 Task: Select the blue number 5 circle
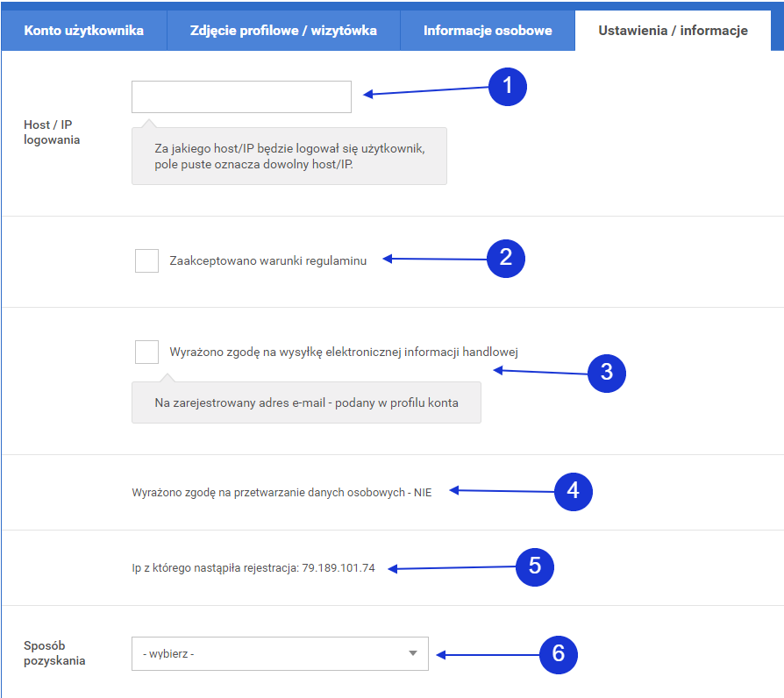tap(535, 566)
